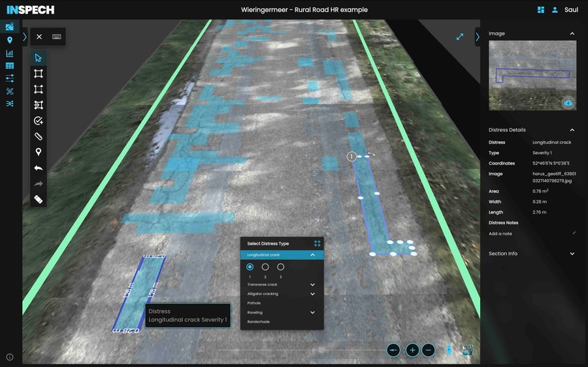Expand the Transverse crack dropdown
This screenshot has height=367, width=588.
(312, 285)
